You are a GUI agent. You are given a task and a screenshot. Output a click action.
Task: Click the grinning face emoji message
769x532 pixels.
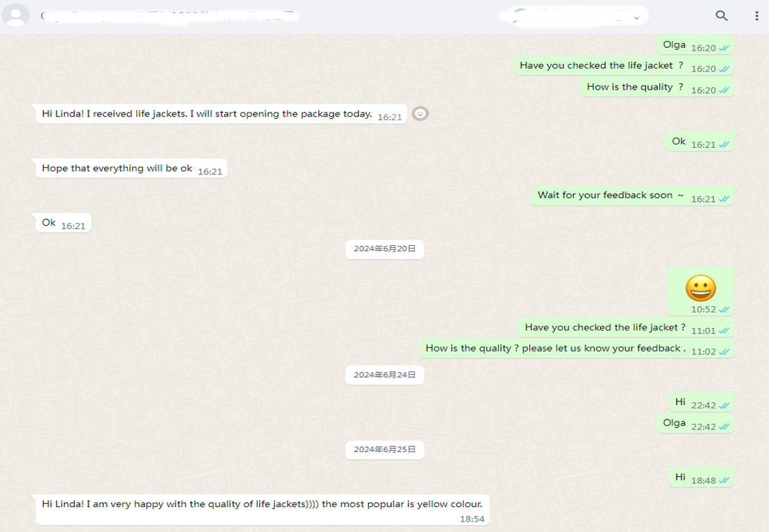point(700,288)
